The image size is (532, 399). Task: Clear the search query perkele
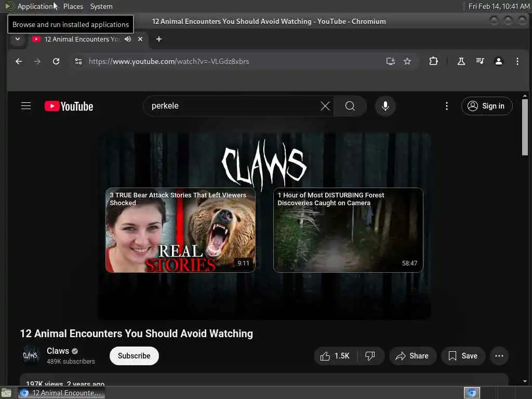pos(325,106)
